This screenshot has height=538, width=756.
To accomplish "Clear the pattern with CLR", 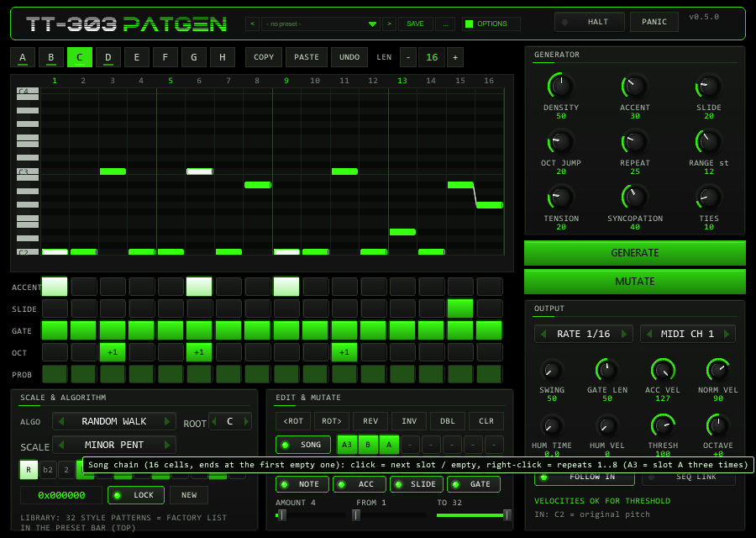I will 486,421.
